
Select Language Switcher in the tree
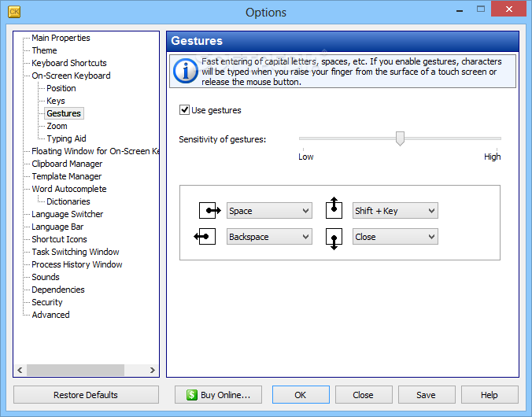68,214
